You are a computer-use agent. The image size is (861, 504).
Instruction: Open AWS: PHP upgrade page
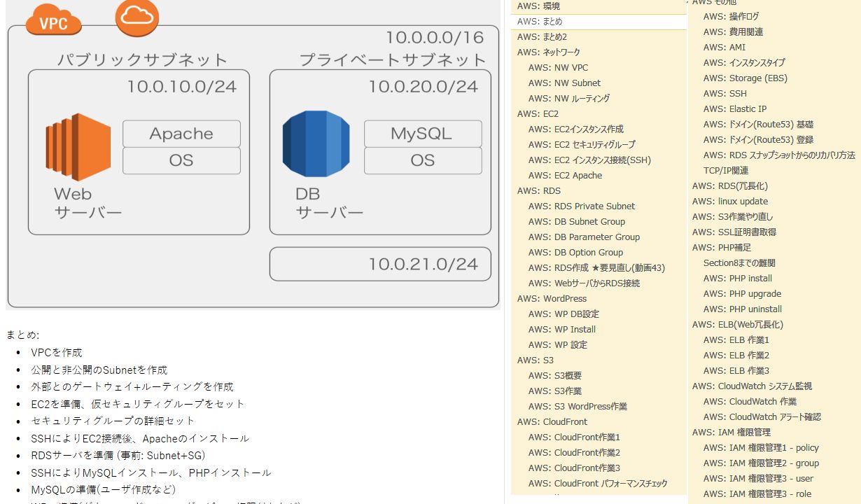pyautogui.click(x=742, y=294)
